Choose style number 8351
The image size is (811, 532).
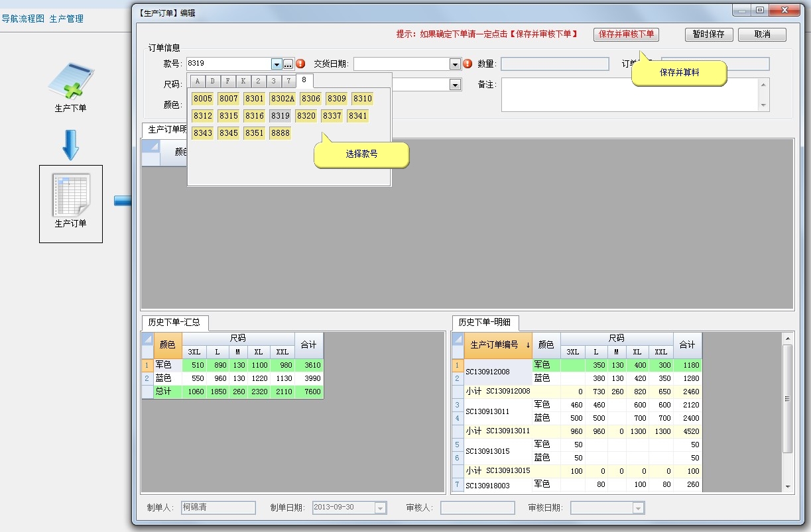coord(255,133)
